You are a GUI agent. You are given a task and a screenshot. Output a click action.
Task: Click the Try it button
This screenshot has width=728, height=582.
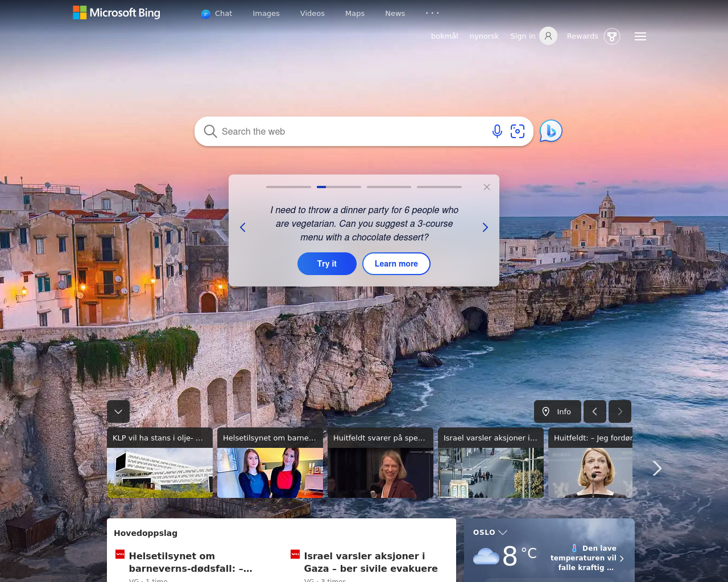[327, 264]
